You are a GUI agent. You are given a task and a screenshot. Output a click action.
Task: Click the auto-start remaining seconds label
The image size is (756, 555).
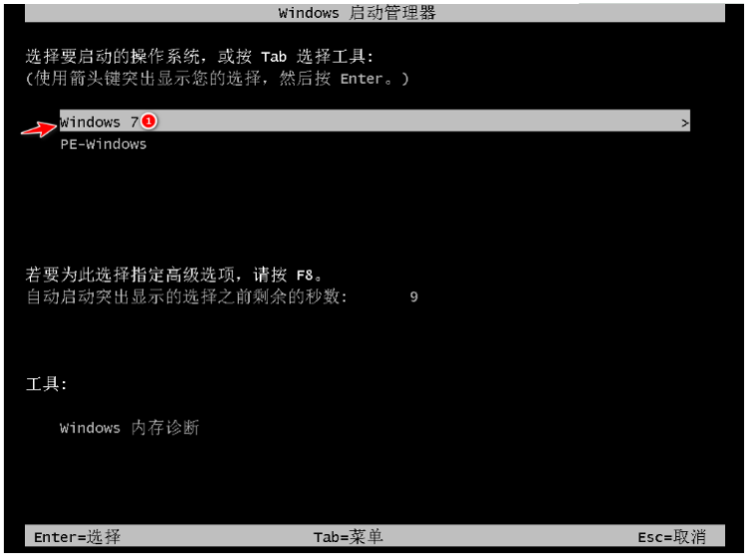[x=186, y=296]
